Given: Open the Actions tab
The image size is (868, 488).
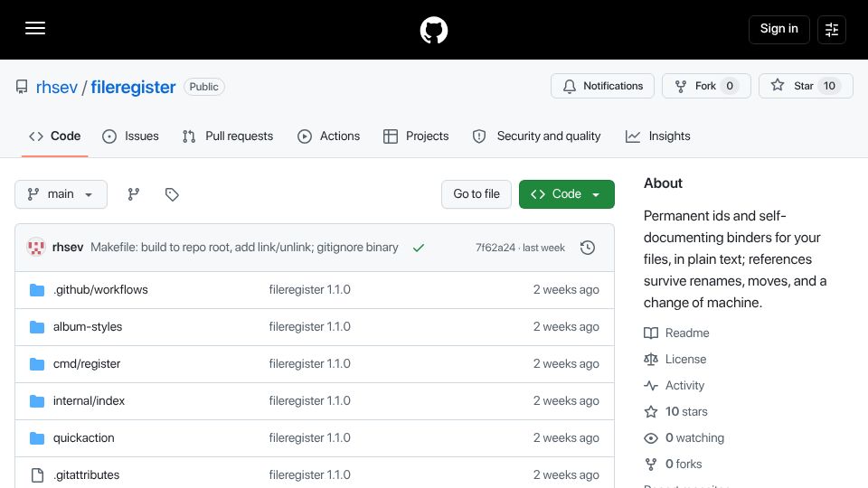Looking at the screenshot, I should 329,136.
